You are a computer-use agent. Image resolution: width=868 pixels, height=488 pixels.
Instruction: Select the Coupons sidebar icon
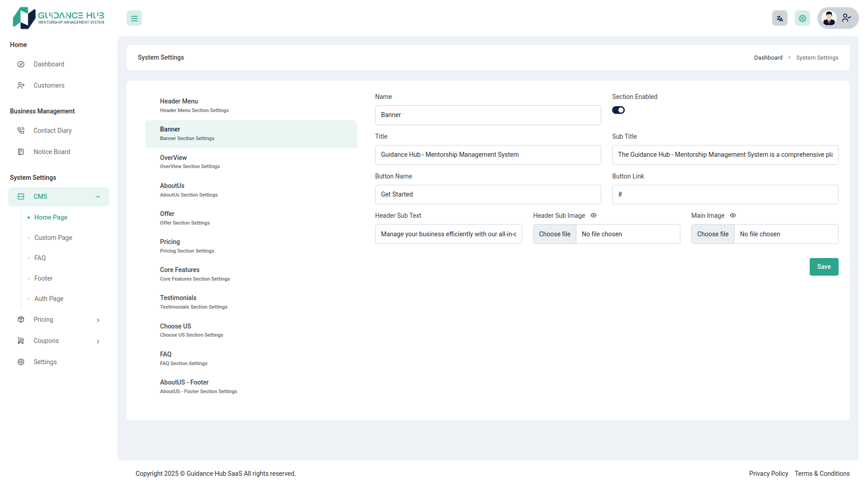pos(21,341)
